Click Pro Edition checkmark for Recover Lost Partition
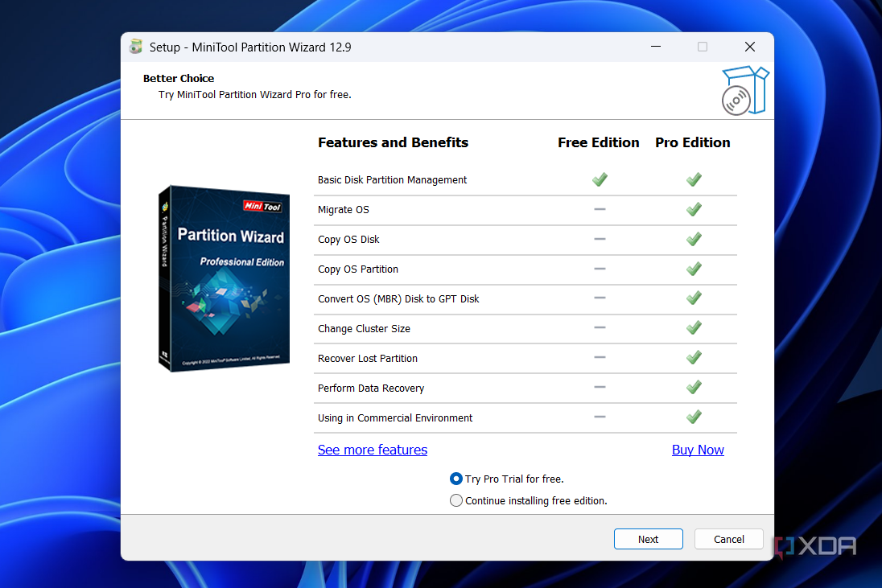 coord(694,358)
